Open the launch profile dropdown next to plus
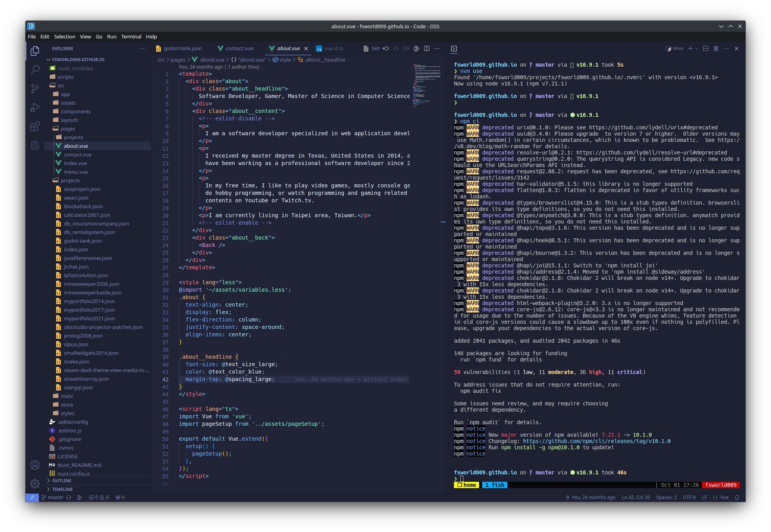The width and height of the screenshot is (771, 532). point(697,49)
